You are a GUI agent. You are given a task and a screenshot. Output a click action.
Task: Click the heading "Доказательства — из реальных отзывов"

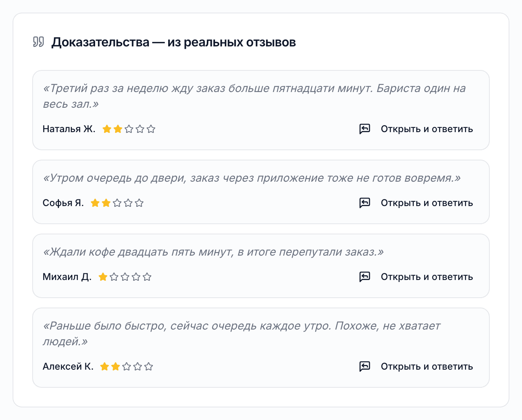174,42
